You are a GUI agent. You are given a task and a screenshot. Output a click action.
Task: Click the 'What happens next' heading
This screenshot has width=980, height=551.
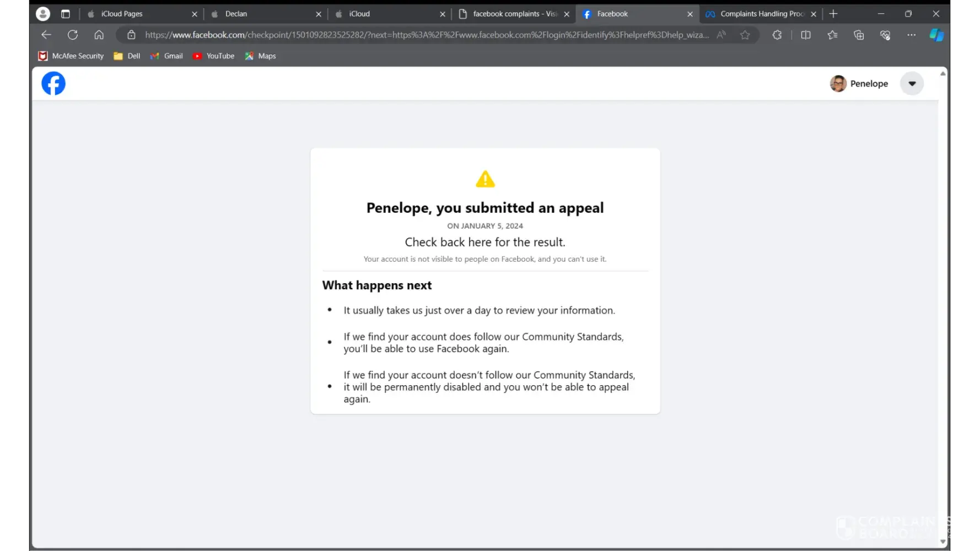click(377, 285)
